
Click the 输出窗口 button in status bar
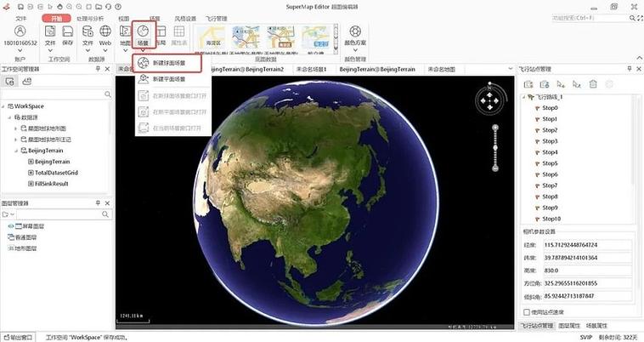pyautogui.click(x=18, y=338)
